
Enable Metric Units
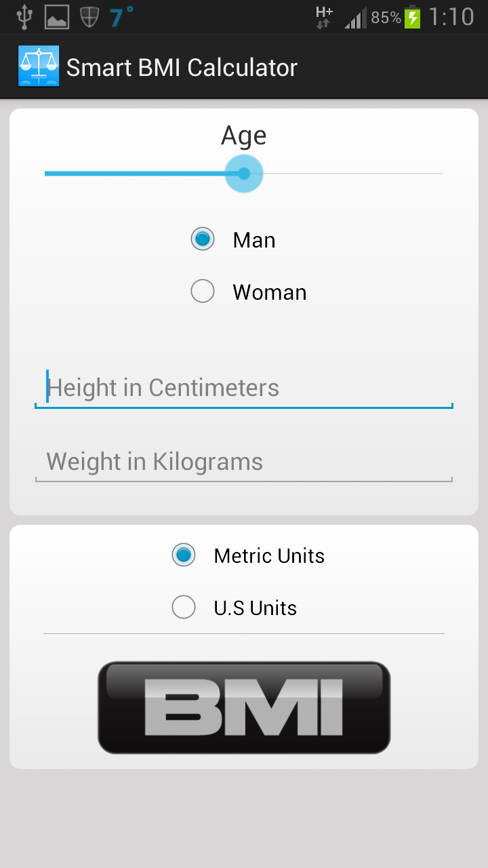point(184,555)
